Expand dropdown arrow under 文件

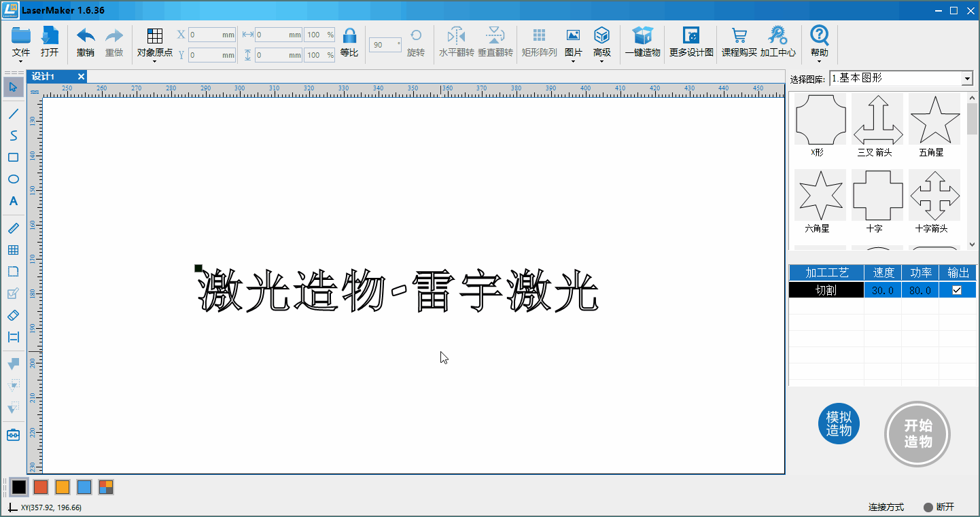21,61
